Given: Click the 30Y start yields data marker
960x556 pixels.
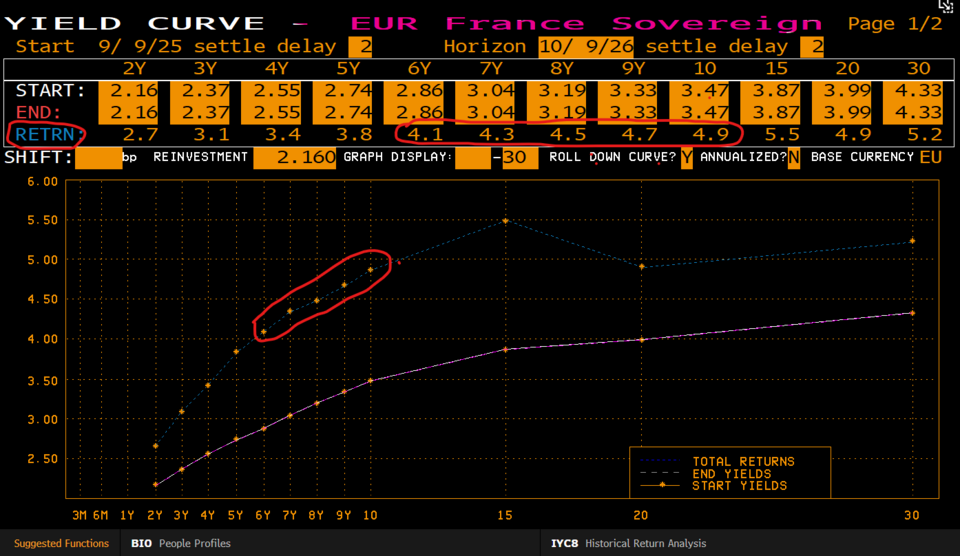Looking at the screenshot, I should 912,313.
